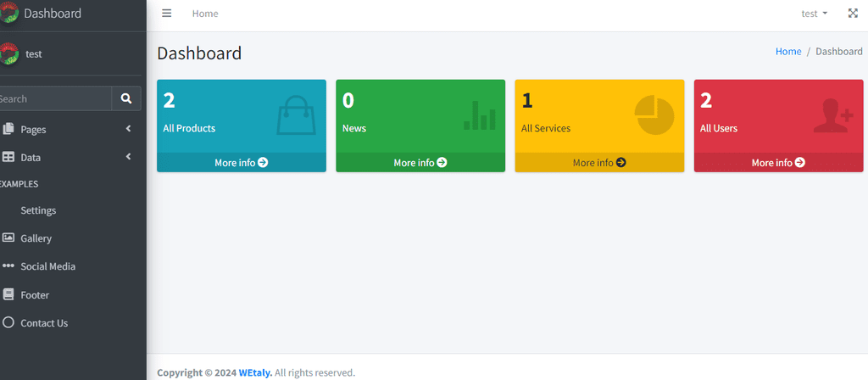
Task: Click the EXAMPLES header in the sidebar
Action: click(x=19, y=184)
